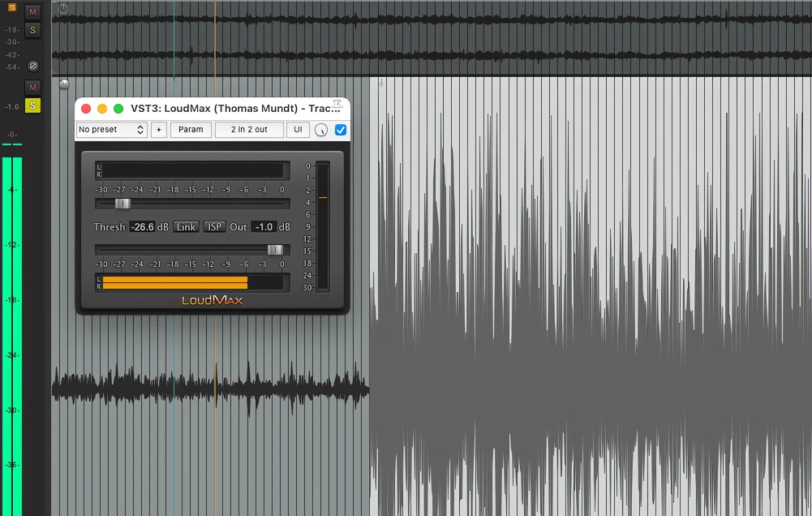Click the -1.0 peak readout beside the solo button
Image resolution: width=812 pixels, height=516 pixels.
coord(12,107)
